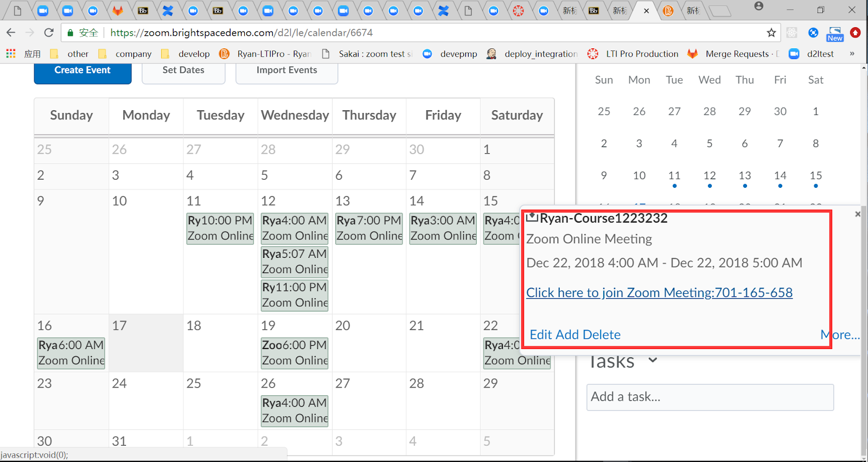This screenshot has width=868, height=462.
Task: Open the 'company' bookmarks folder
Action: pos(125,54)
